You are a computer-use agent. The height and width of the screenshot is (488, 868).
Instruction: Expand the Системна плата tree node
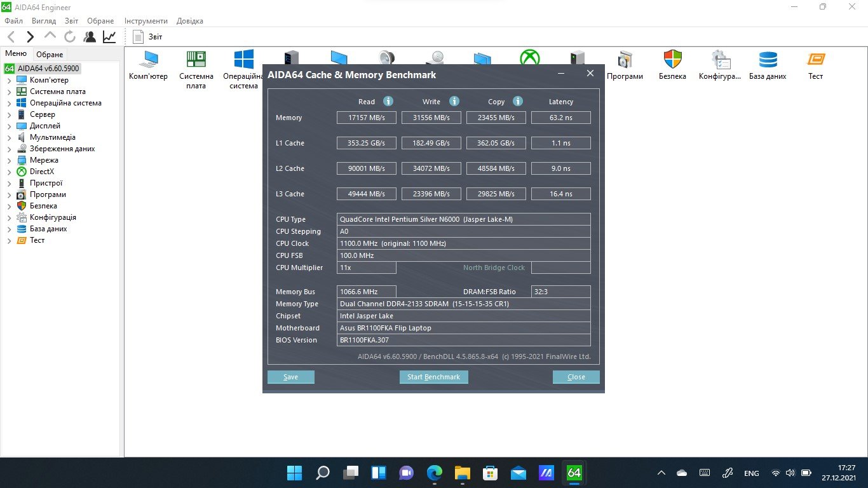(x=9, y=91)
